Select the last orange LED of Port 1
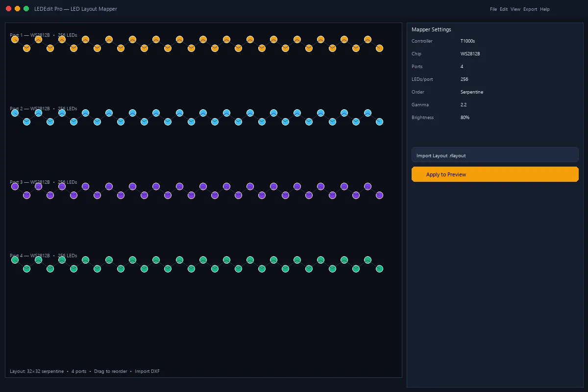 point(379,48)
